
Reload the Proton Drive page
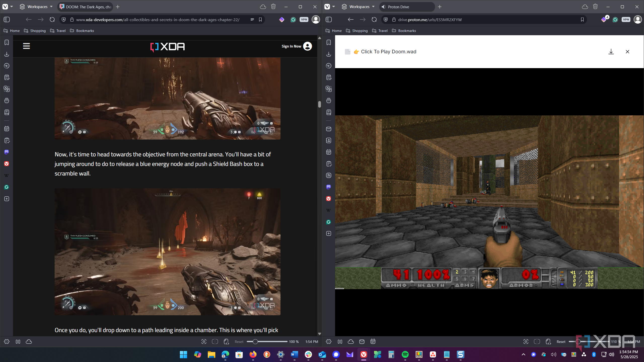(374, 20)
